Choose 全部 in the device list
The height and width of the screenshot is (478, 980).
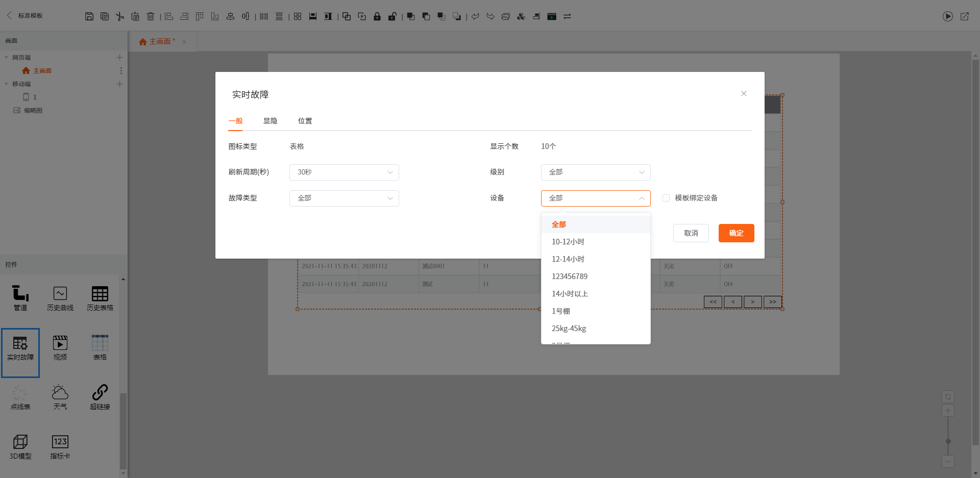(x=596, y=224)
